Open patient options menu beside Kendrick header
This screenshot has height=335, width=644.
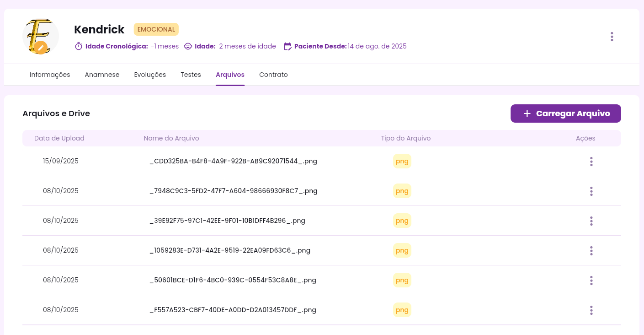point(612,37)
